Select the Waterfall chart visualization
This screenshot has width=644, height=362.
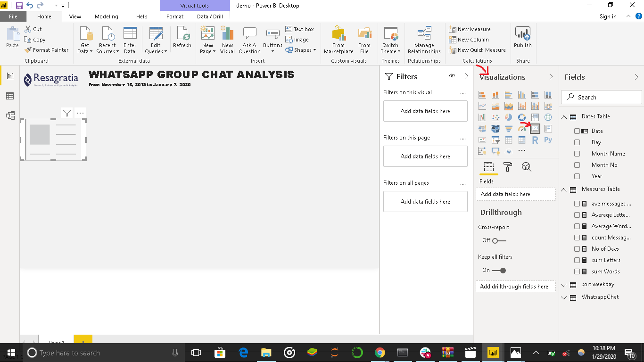pos(482,117)
